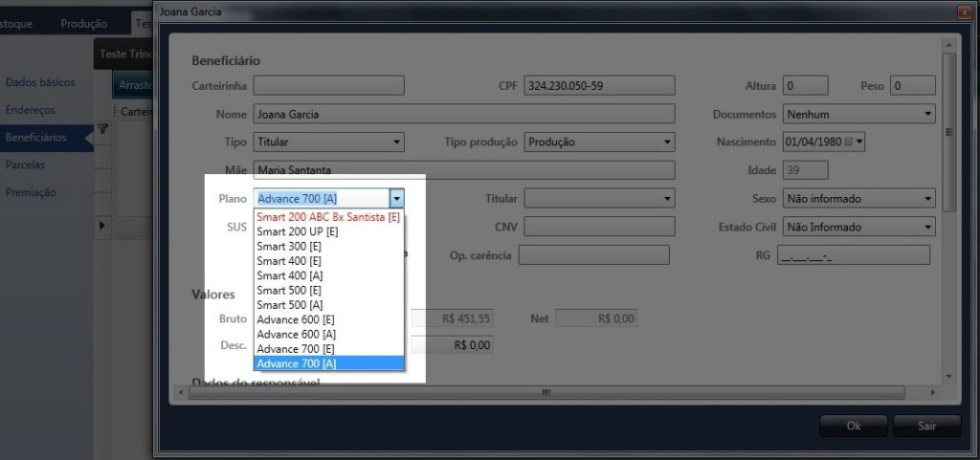The image size is (980, 460).
Task: Click the vertical scrollbar up arrow
Action: click(948, 46)
